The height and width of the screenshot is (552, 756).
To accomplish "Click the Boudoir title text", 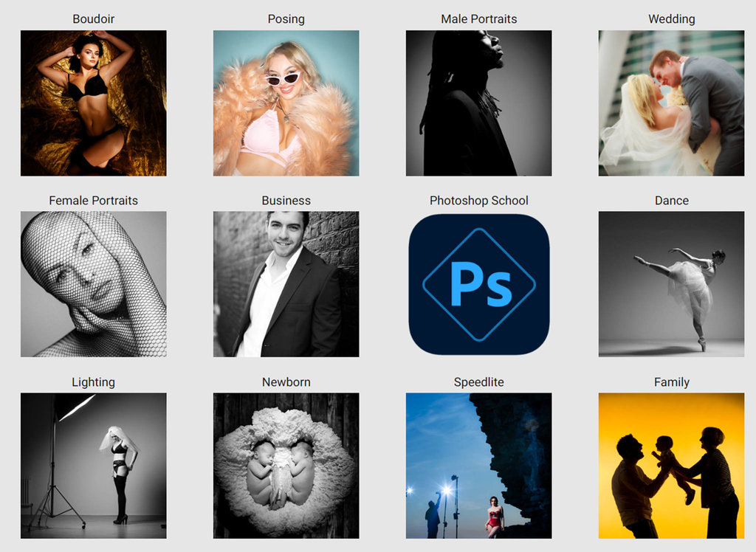I will [x=94, y=18].
